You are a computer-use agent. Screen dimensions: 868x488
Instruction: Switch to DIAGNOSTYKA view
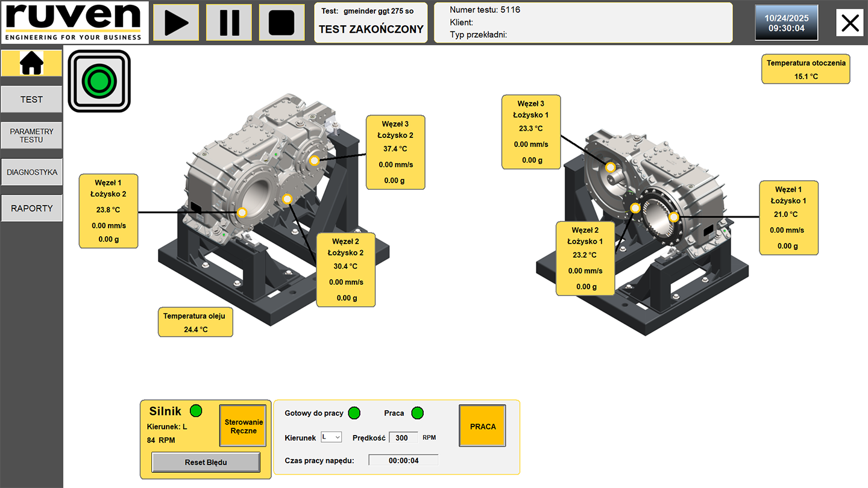pyautogui.click(x=31, y=172)
